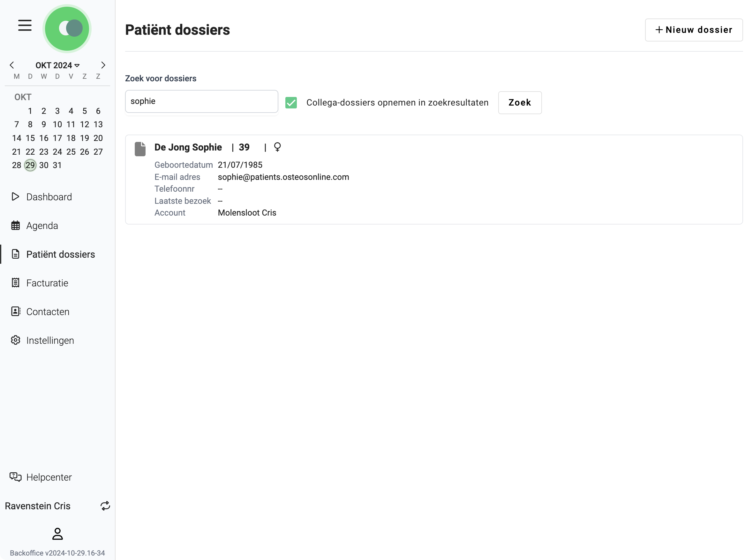752x560 pixels.
Task: Click the dossier search field containing sophie
Action: (201, 101)
